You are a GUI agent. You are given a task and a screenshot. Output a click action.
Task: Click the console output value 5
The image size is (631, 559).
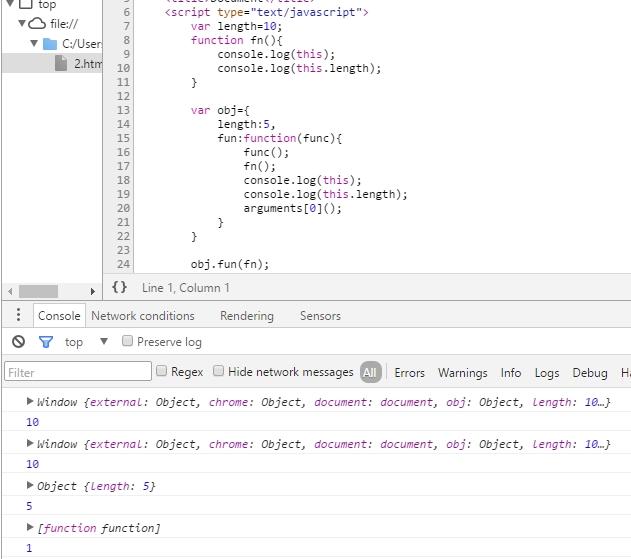point(29,506)
